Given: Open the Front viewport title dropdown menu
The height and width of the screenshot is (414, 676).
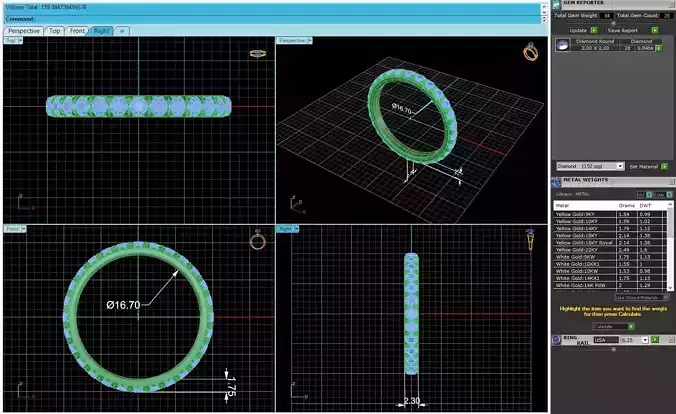Looking at the screenshot, I should click(x=24, y=229).
